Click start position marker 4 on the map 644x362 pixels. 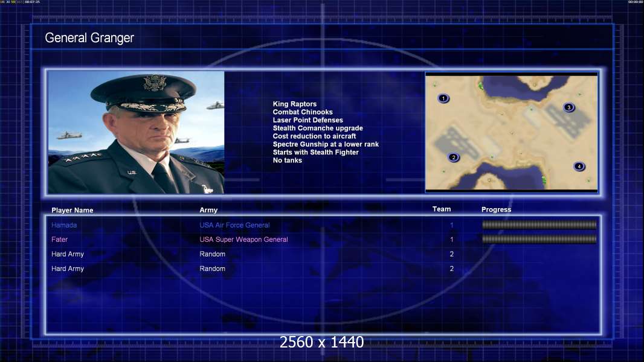point(579,167)
